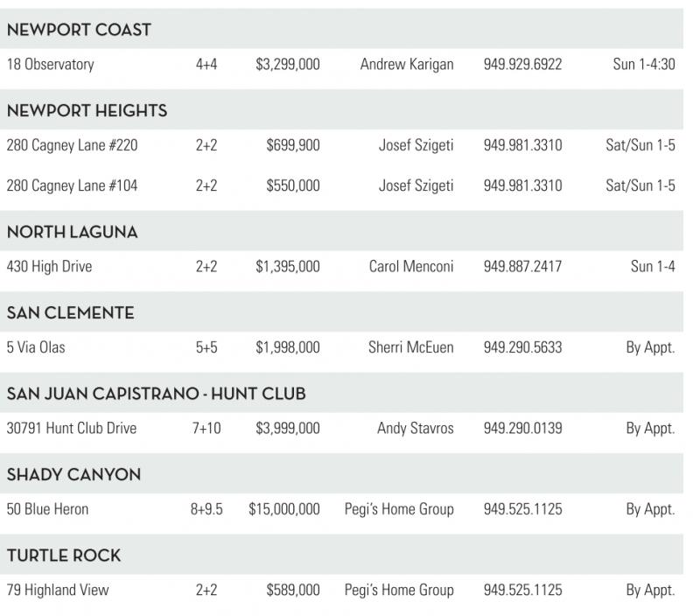Click phone number 949.887.2417
The height and width of the screenshot is (616, 700).
[522, 267]
